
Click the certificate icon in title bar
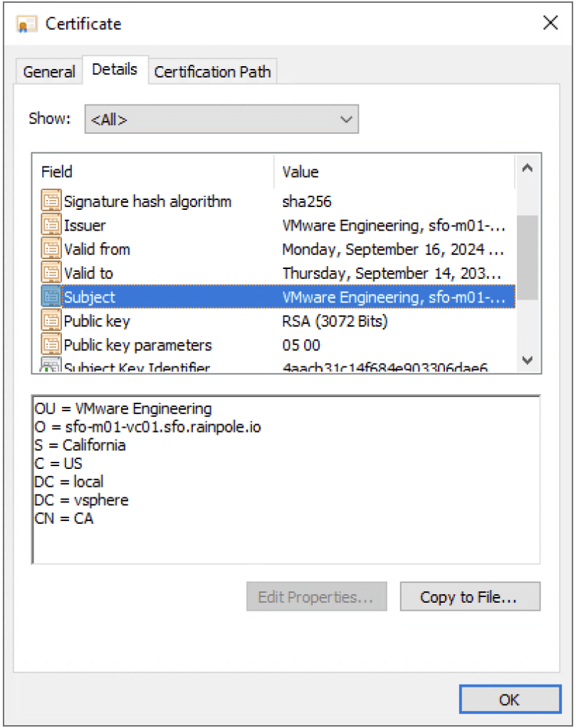(x=26, y=24)
